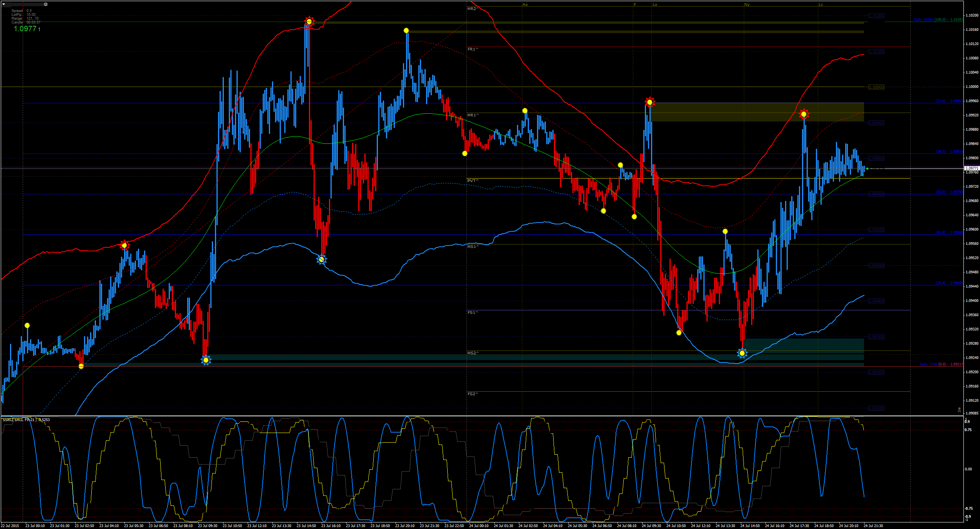The image size is (980, 529).
Task: Click the yellow dot marker near 23 Jul 20:10
Action: [x=406, y=30]
